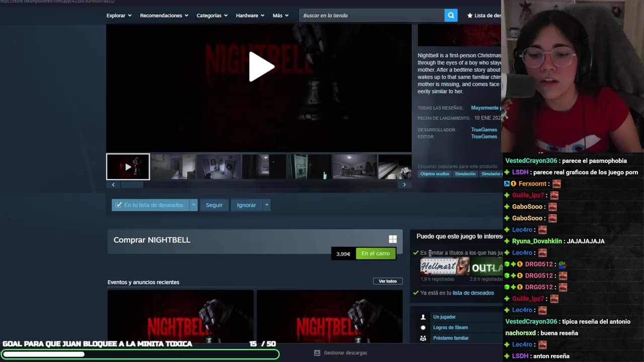Click the search magnifier button
Screen dimensions: 644x362
coord(451,16)
